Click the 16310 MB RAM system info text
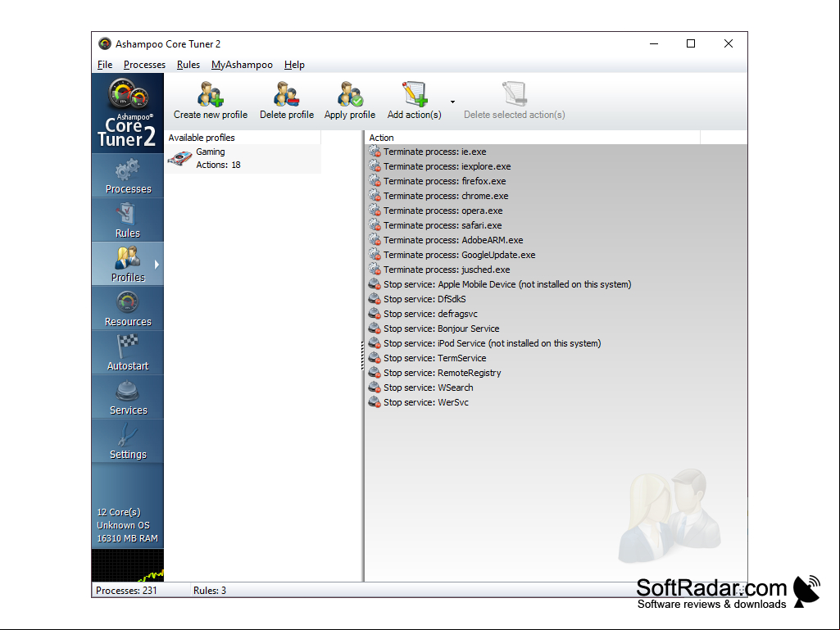 pos(128,538)
